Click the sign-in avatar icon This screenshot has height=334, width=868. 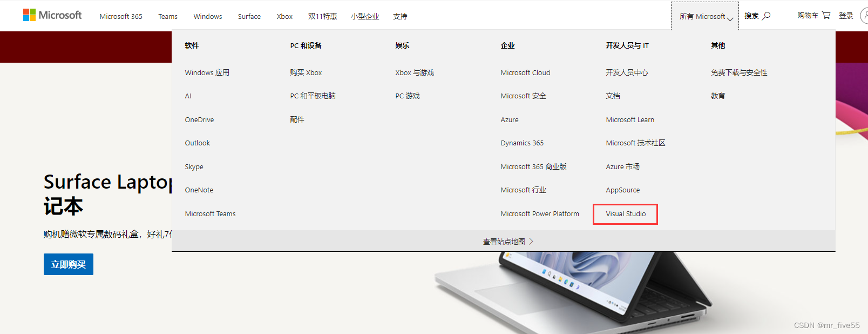(864, 16)
